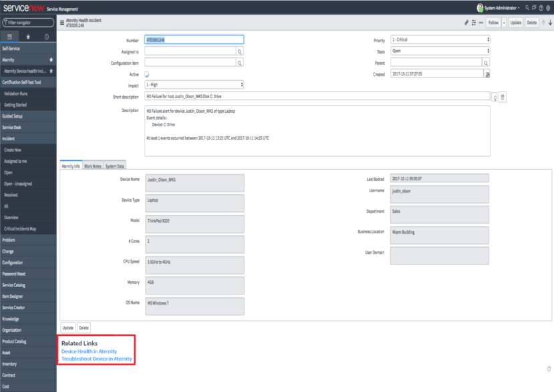Open more options ellipsis icon

[481, 23]
